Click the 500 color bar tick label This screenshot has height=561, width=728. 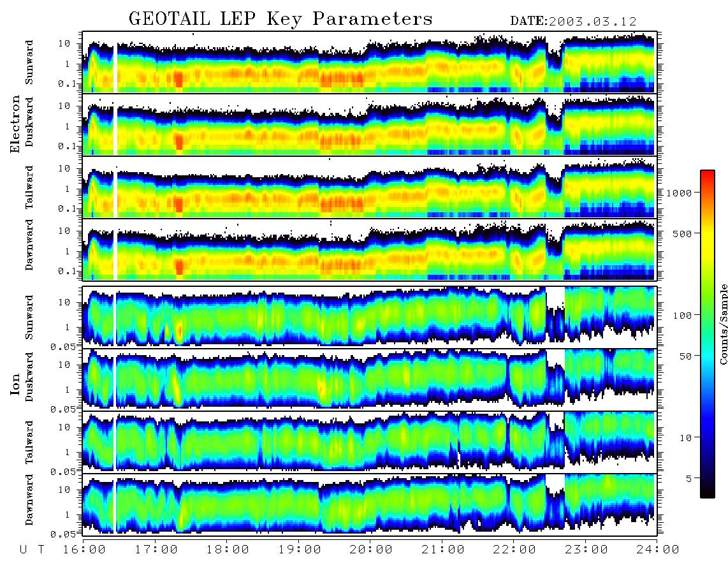pyautogui.click(x=682, y=233)
